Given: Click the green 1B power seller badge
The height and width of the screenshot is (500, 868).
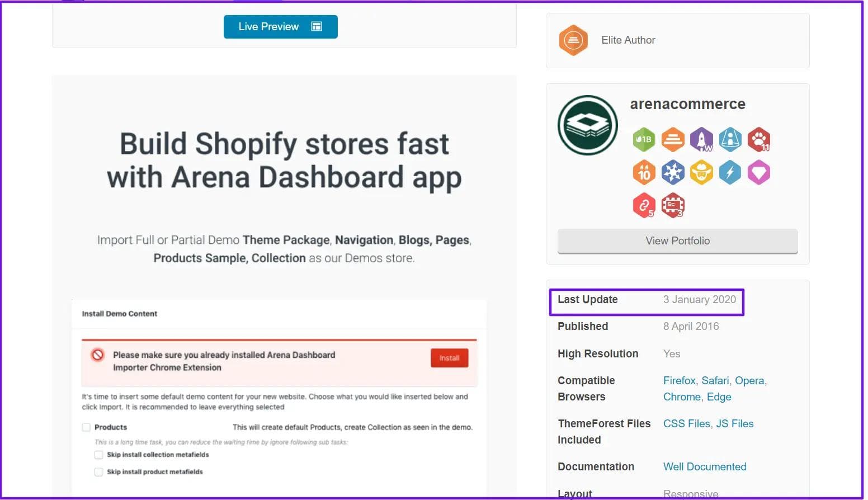Looking at the screenshot, I should [644, 139].
